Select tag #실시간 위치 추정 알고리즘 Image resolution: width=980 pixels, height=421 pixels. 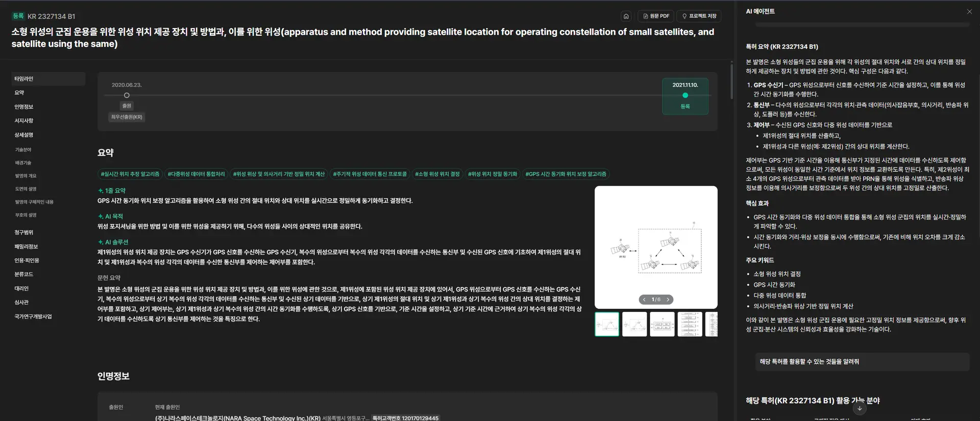click(130, 174)
